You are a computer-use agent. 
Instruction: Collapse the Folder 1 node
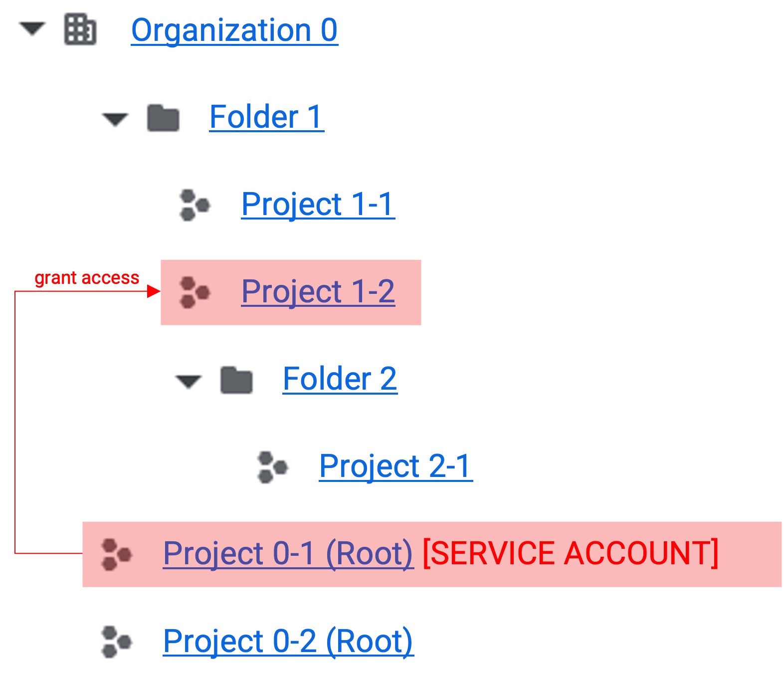[115, 119]
